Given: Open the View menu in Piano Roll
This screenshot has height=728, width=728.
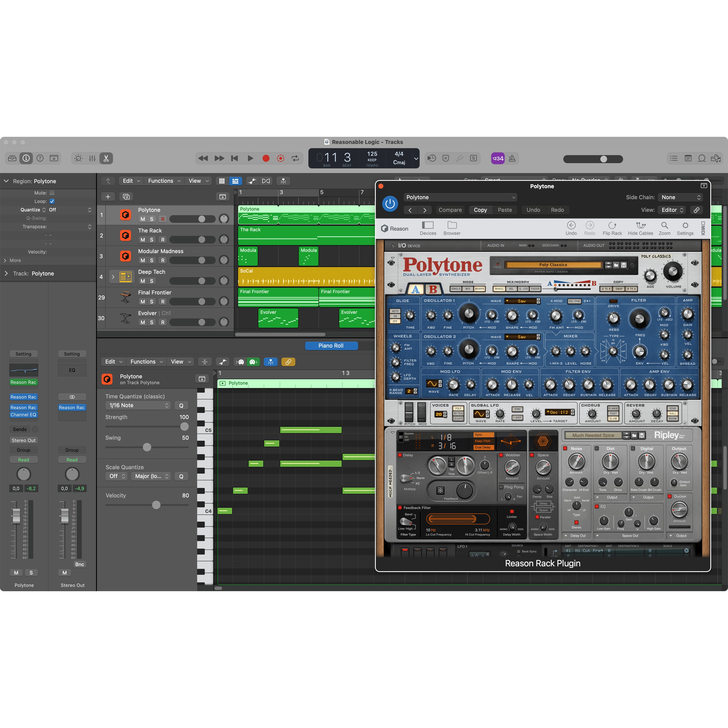Looking at the screenshot, I should point(181,361).
